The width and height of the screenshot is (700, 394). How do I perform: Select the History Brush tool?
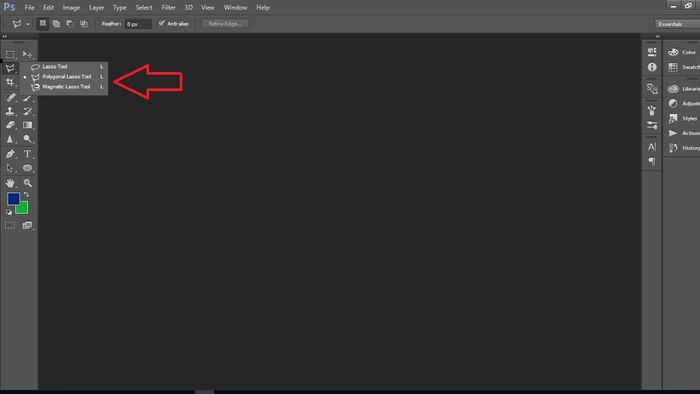coord(27,111)
